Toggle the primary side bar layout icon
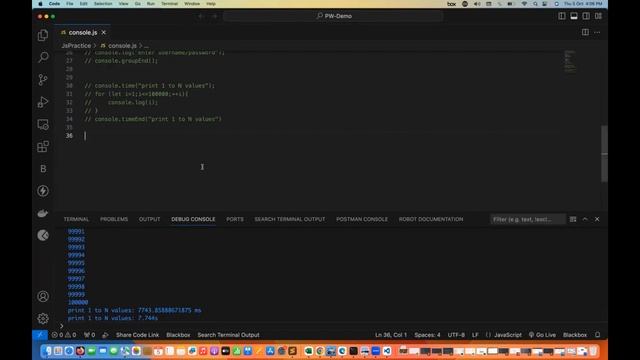The height and width of the screenshot is (360, 640). pos(562,16)
